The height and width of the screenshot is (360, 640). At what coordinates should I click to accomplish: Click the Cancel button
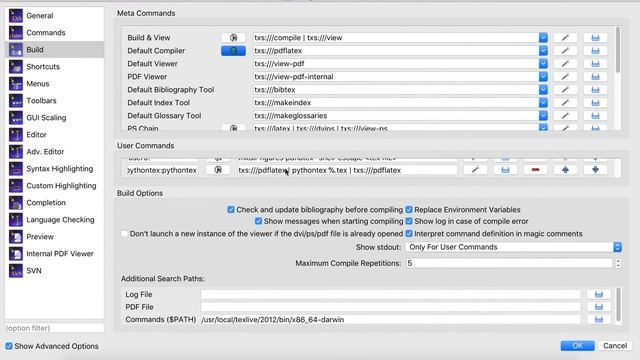pyautogui.click(x=615, y=346)
